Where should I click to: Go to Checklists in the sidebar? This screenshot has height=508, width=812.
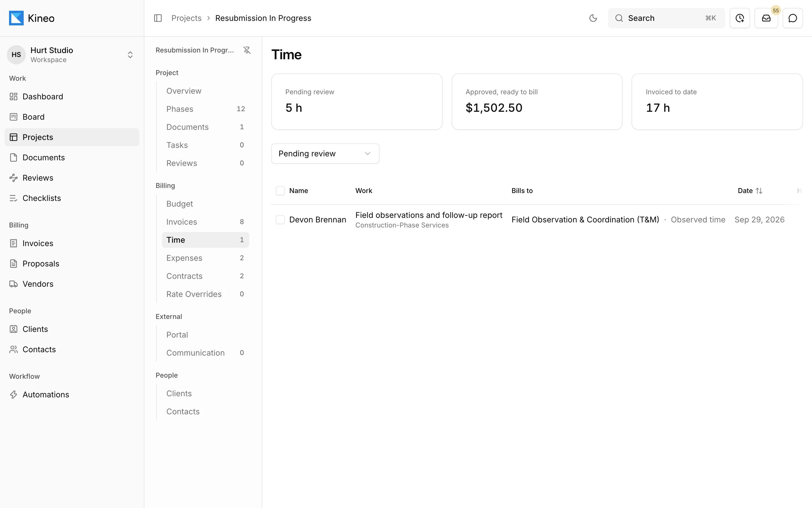72,198
